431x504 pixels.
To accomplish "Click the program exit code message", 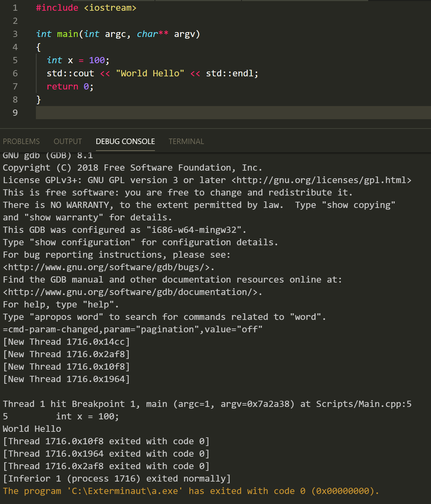I will [x=190, y=491].
